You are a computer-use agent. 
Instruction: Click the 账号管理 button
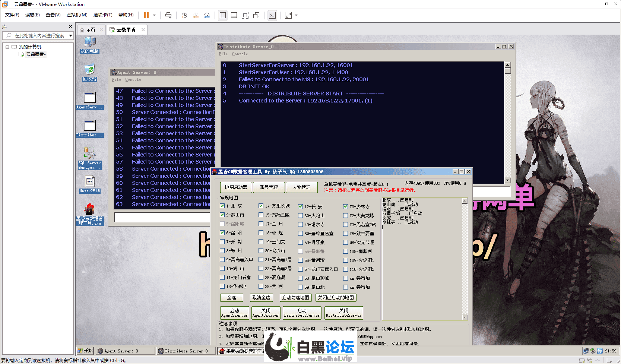(269, 187)
